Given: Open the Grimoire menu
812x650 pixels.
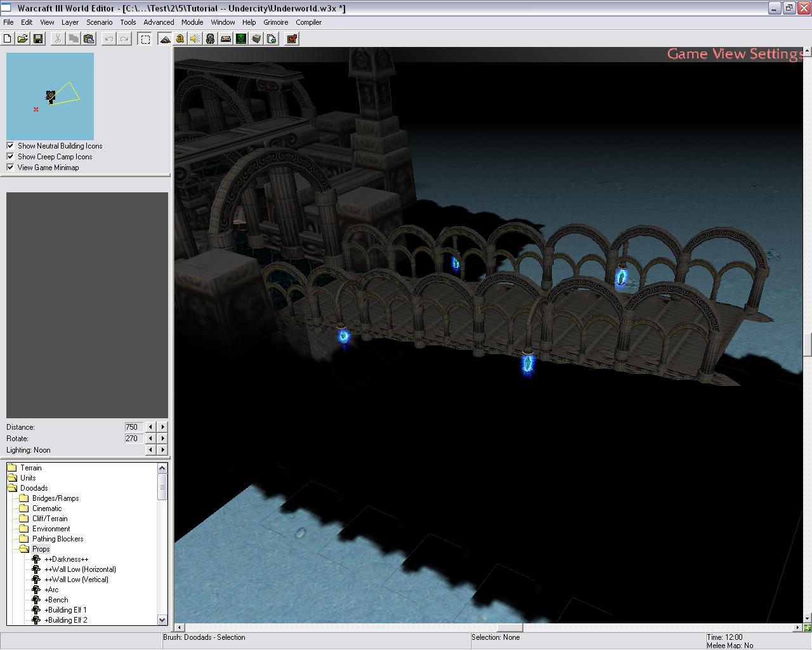Looking at the screenshot, I should [x=276, y=22].
